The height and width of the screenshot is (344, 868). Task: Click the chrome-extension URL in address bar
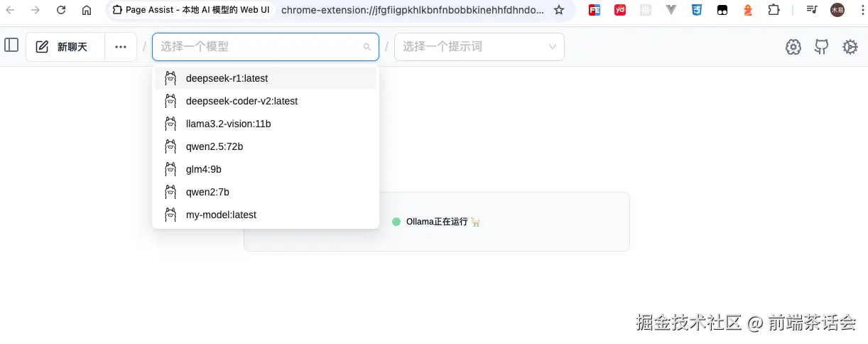tap(413, 10)
